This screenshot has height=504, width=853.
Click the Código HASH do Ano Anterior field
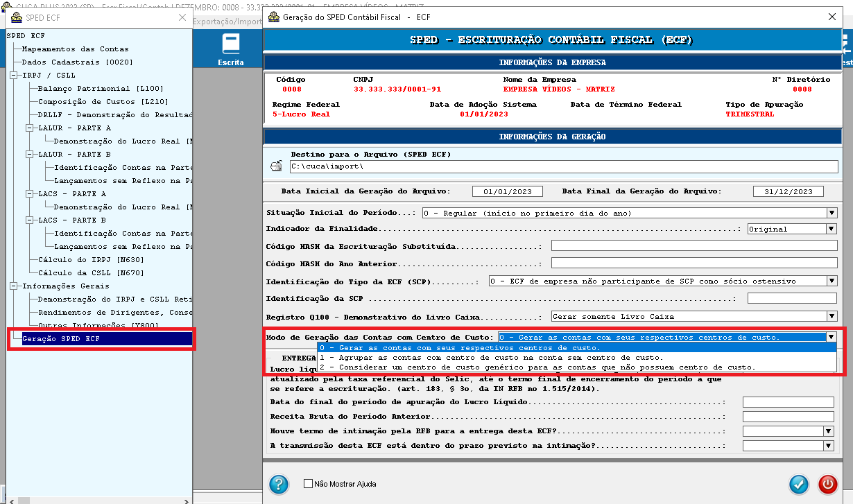pos(694,263)
